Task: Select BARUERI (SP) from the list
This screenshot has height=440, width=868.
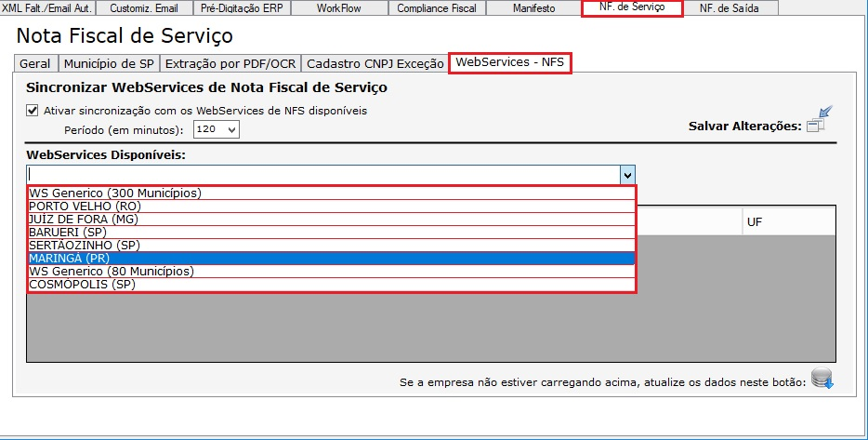Action: (331, 232)
